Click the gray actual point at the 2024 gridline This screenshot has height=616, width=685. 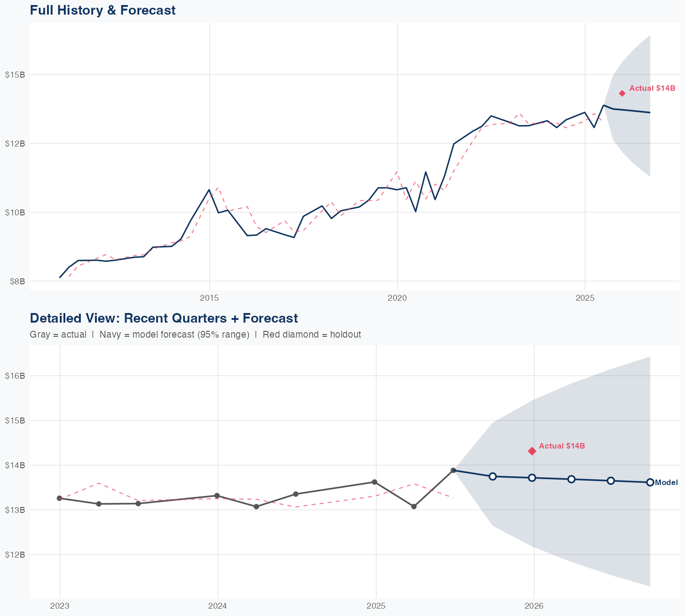[217, 496]
